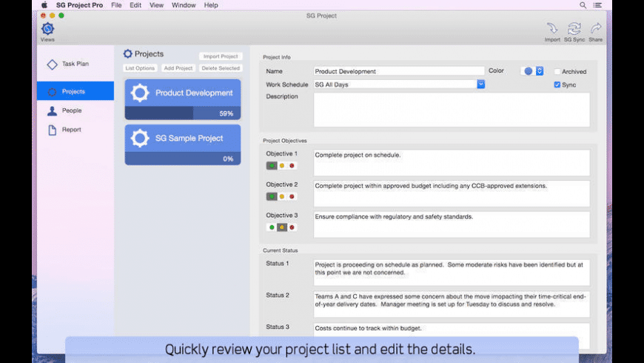
Task: Click Product Development 59% progress bar
Action: click(x=183, y=113)
